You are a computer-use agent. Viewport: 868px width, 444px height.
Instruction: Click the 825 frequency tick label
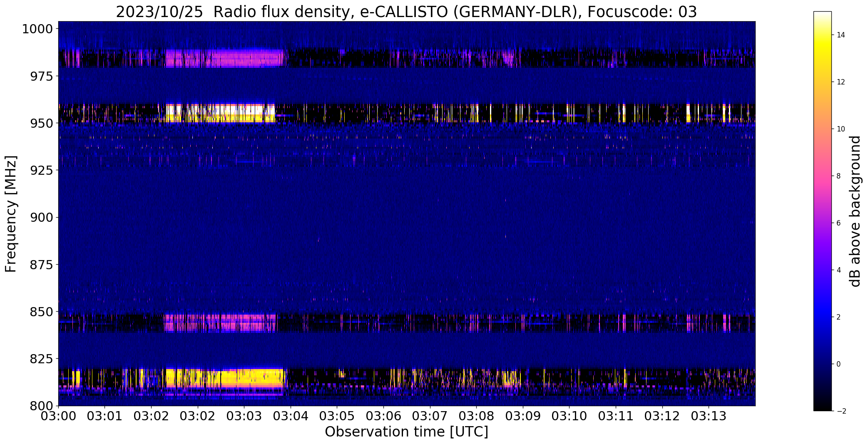41,358
